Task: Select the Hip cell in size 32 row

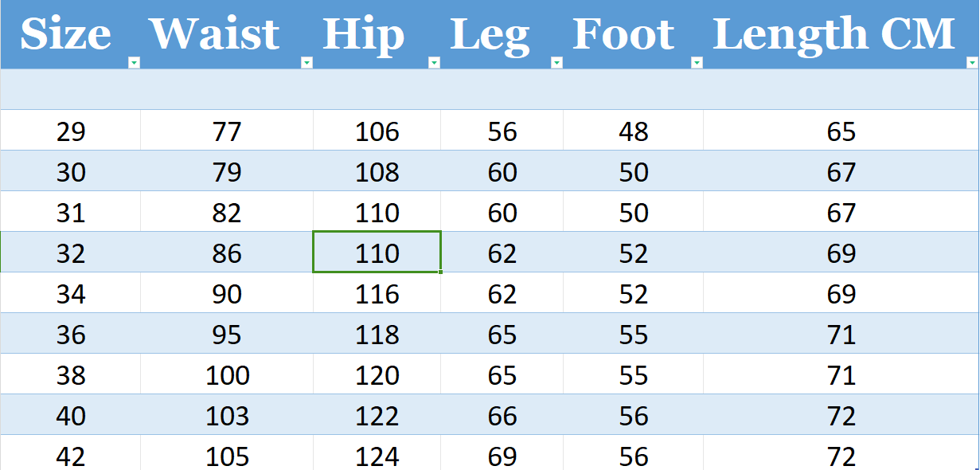Action: pyautogui.click(x=377, y=253)
